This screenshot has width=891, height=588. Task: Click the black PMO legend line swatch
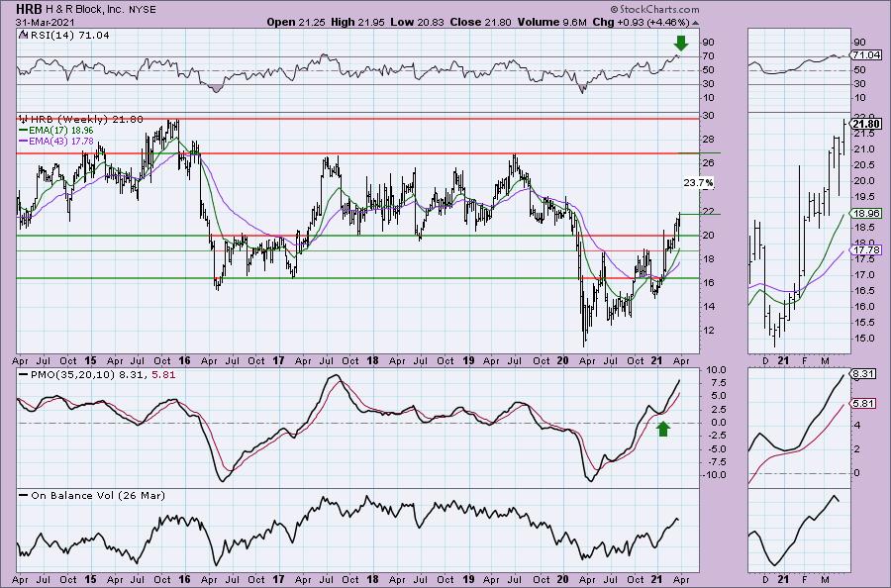click(x=24, y=375)
